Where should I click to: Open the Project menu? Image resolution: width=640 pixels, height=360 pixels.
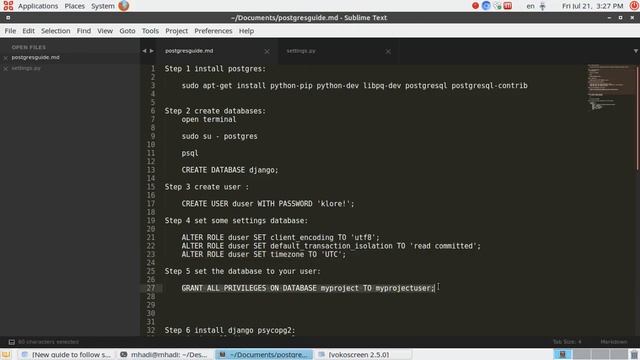[x=176, y=31]
